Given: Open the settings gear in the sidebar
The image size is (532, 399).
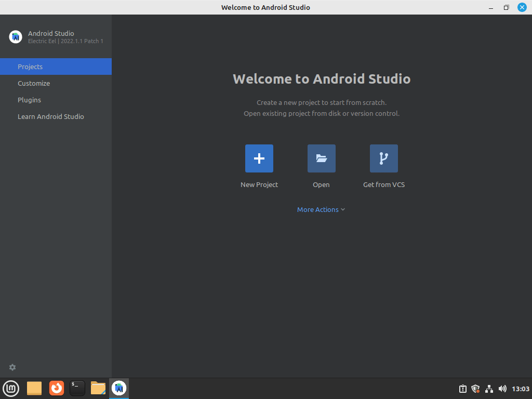Looking at the screenshot, I should 12,367.
